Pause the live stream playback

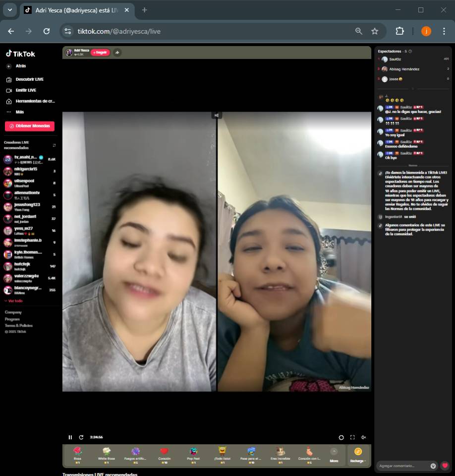[x=70, y=437]
